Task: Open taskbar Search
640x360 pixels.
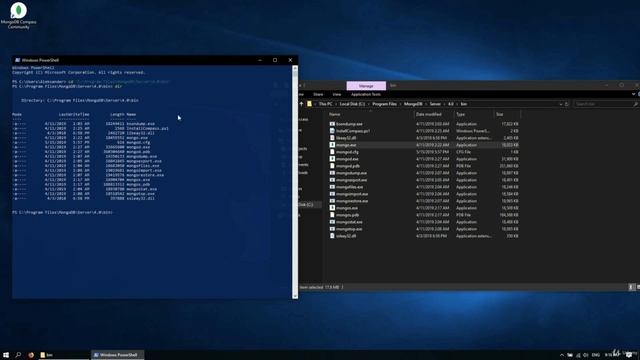Action: tap(18, 355)
